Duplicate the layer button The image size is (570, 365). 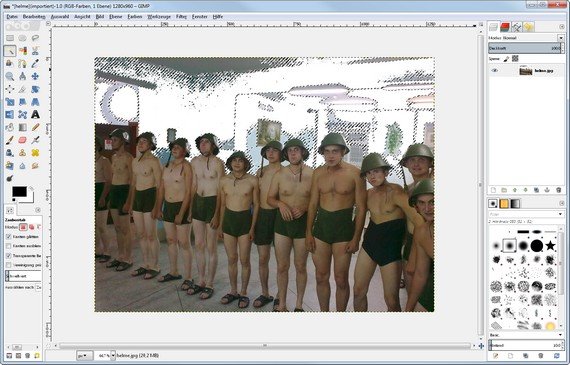536,190
